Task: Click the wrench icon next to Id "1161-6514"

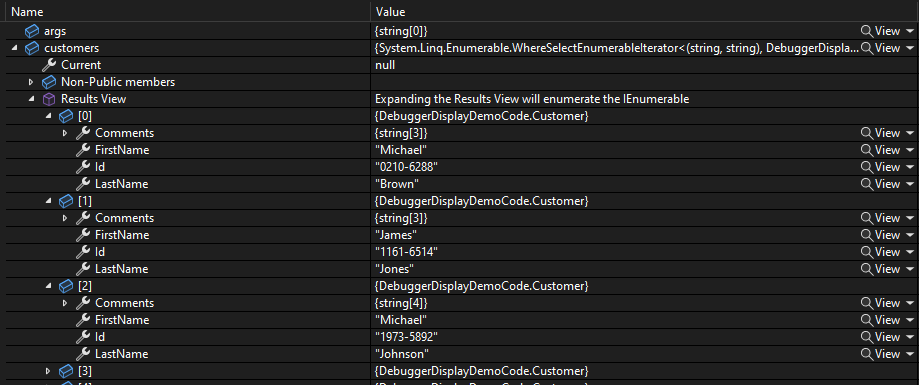Action: (x=83, y=252)
